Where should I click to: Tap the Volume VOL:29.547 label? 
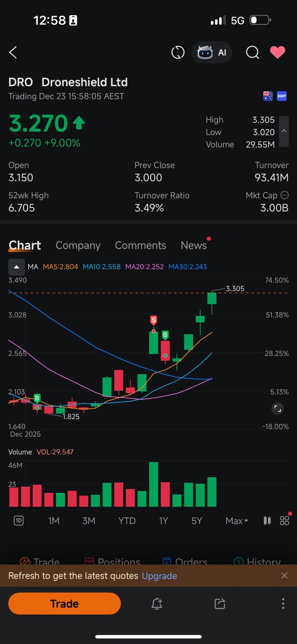41,452
